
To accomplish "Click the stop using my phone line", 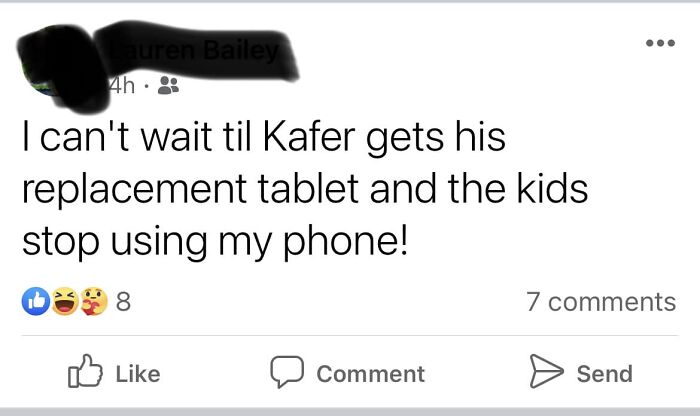I will [x=215, y=241].
